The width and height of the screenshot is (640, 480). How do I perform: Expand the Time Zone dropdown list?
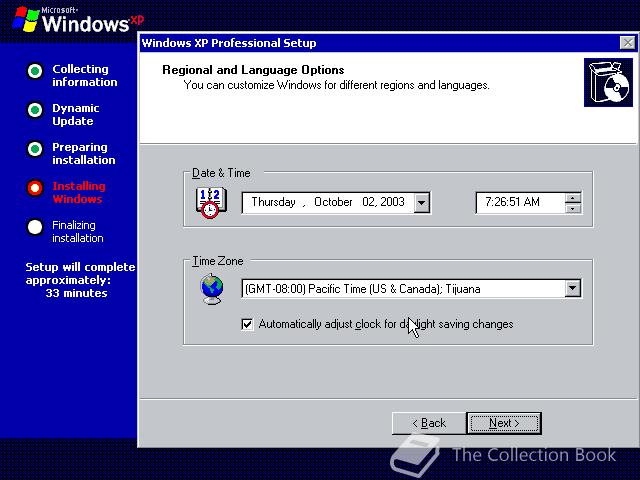[x=573, y=289]
